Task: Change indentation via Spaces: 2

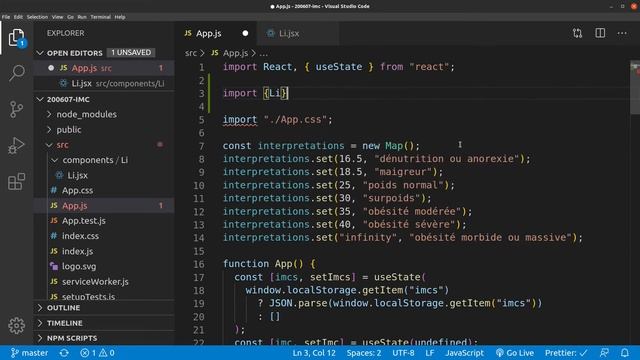Action: (364, 353)
